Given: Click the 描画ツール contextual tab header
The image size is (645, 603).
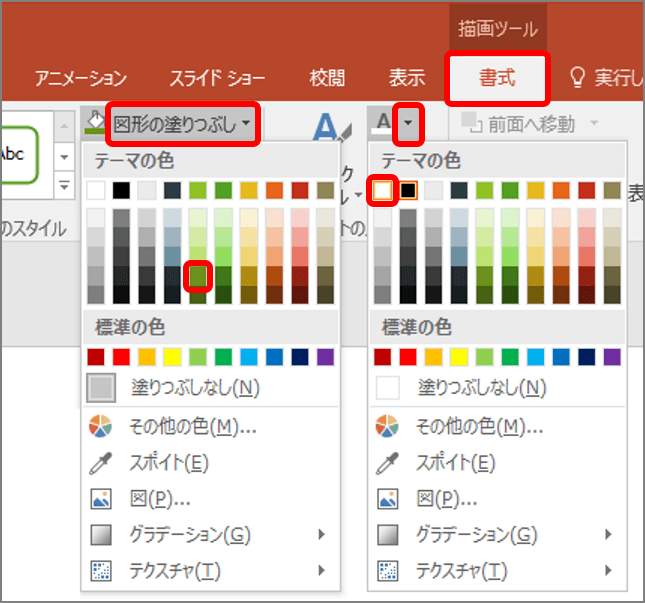Looking at the screenshot, I should pyautogui.click(x=498, y=29).
